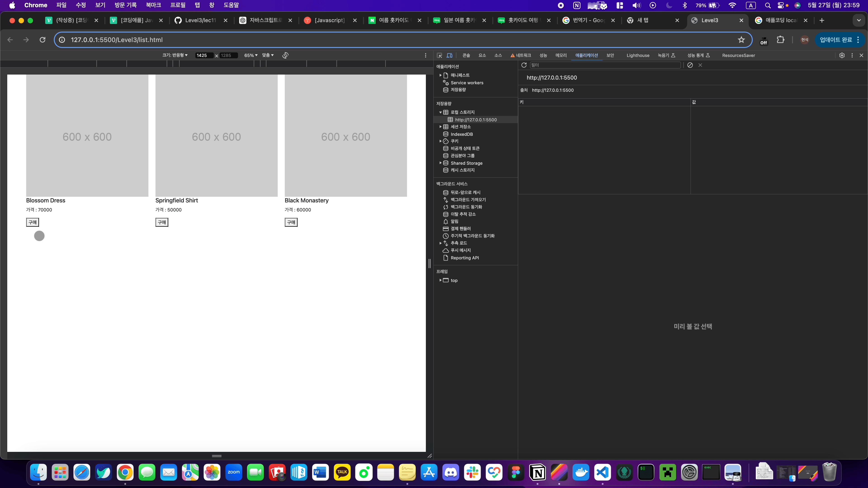Reload the page with refresh icon

click(x=42, y=40)
